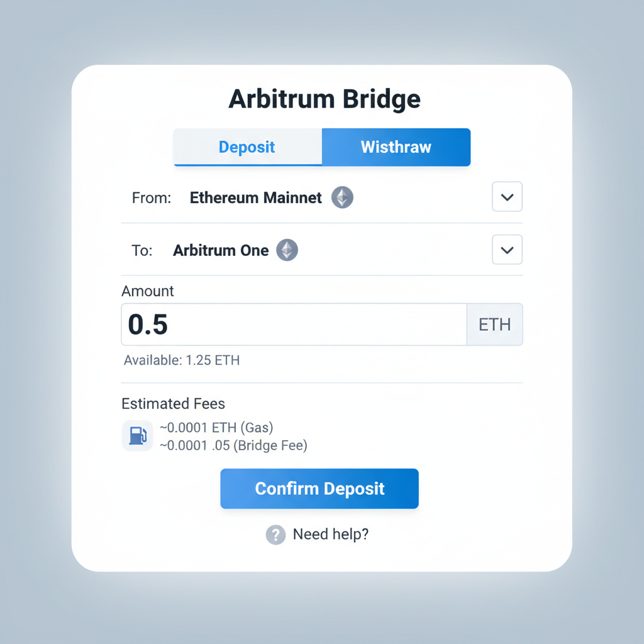
Task: Click the network icon next to Arbitrum One
Action: (287, 250)
